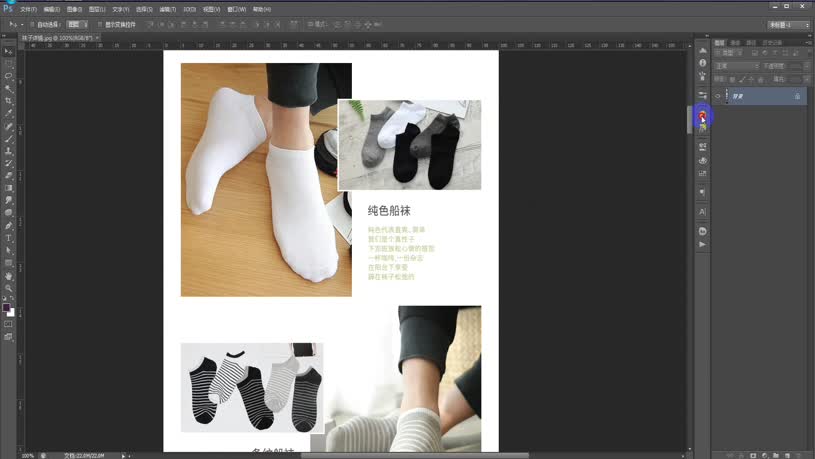This screenshot has width=815, height=459.
Task: Open Move tool preset picker arrow
Action: pos(22,24)
